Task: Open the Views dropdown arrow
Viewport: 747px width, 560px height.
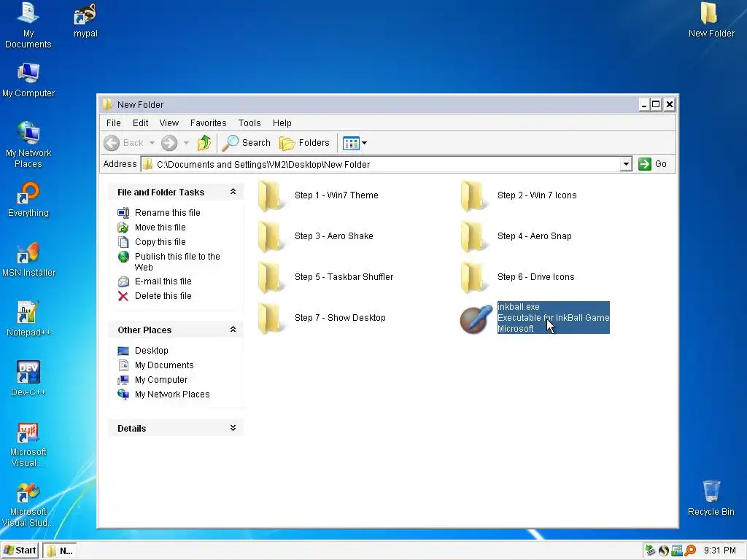Action: click(x=365, y=143)
